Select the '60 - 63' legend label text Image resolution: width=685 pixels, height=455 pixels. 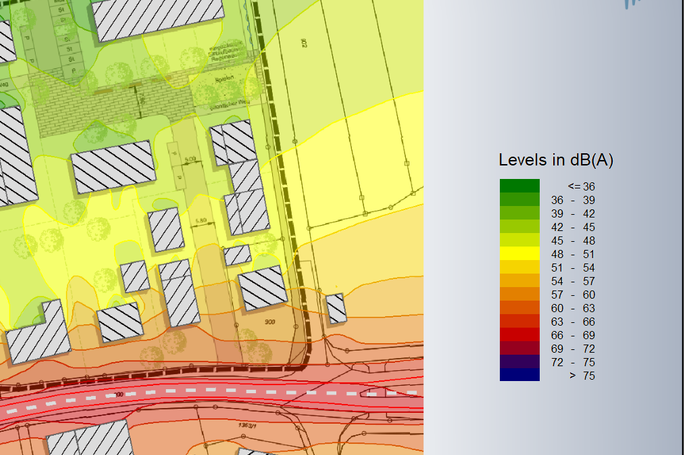(573, 308)
